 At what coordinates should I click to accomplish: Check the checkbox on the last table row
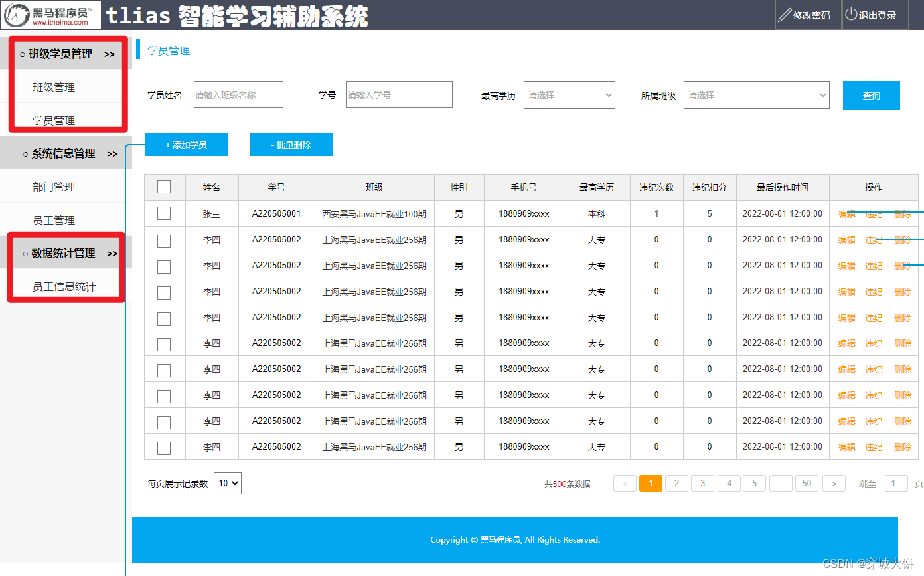point(164,446)
